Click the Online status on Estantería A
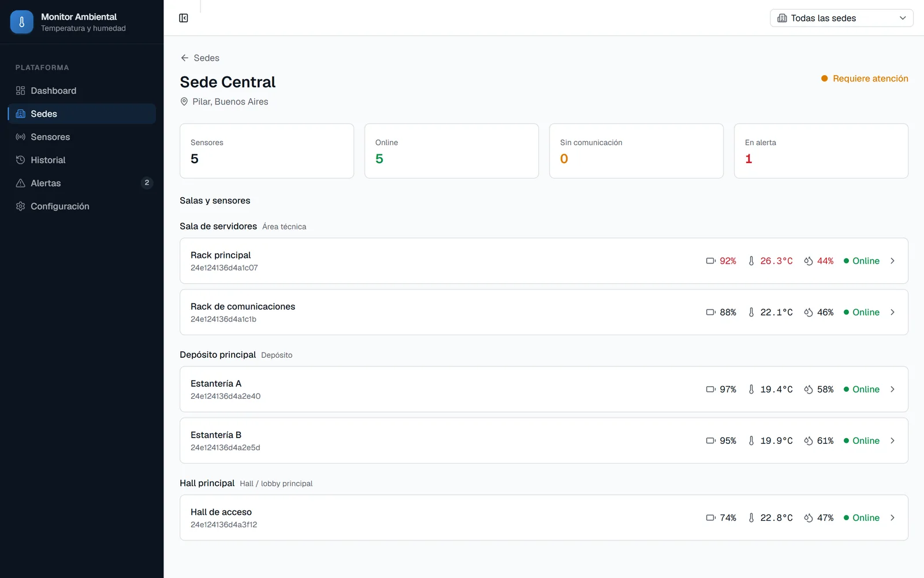Image resolution: width=924 pixels, height=578 pixels. (862, 389)
